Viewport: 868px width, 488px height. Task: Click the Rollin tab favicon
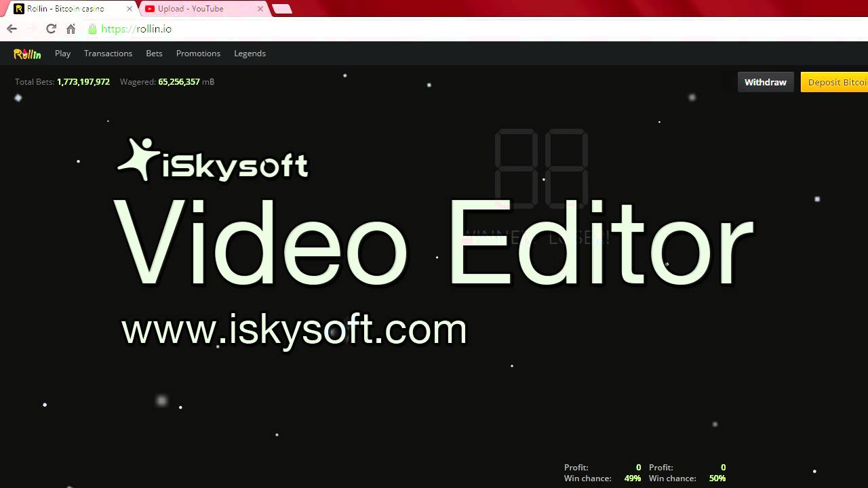(19, 9)
